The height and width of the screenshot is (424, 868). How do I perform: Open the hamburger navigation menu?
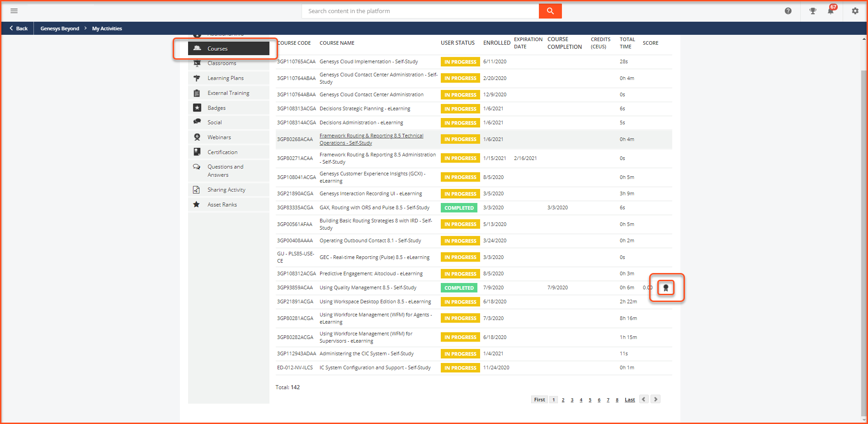[x=14, y=11]
